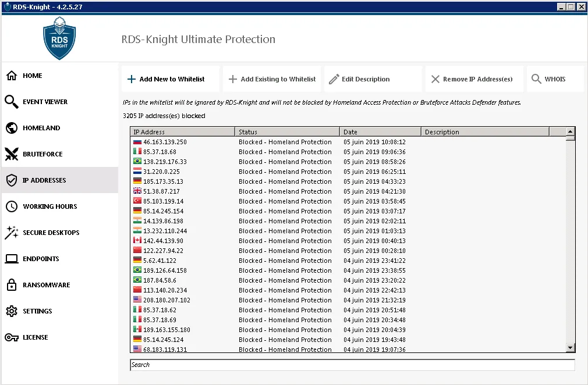Select IP address 85.37.18.69
Viewport: 588px width, 385px height.
pos(160,320)
